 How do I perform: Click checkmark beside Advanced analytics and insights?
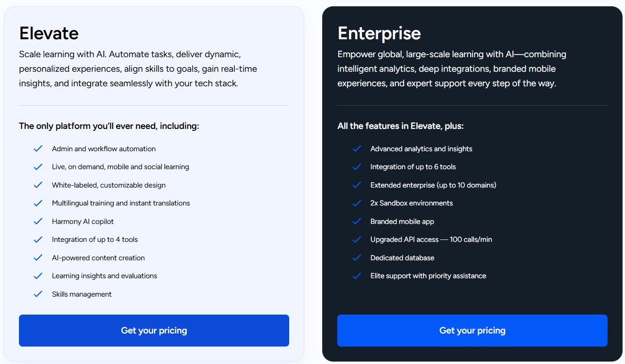click(x=357, y=149)
